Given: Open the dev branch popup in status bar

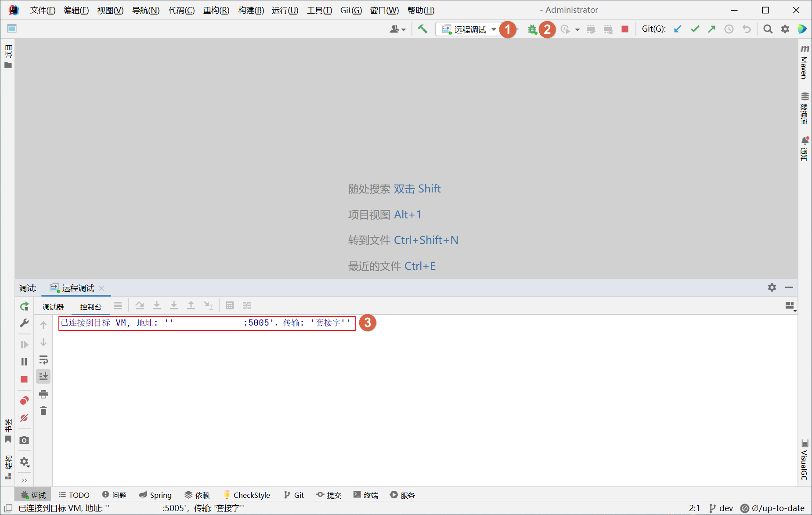Looking at the screenshot, I should tap(721, 508).
